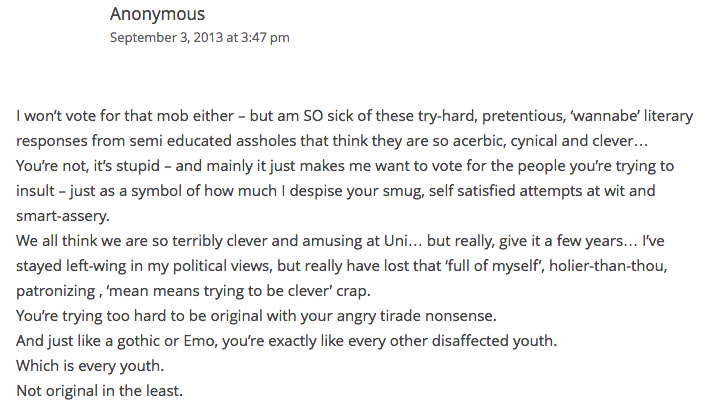Click the sentence 'Not original in the least.'

click(100, 391)
